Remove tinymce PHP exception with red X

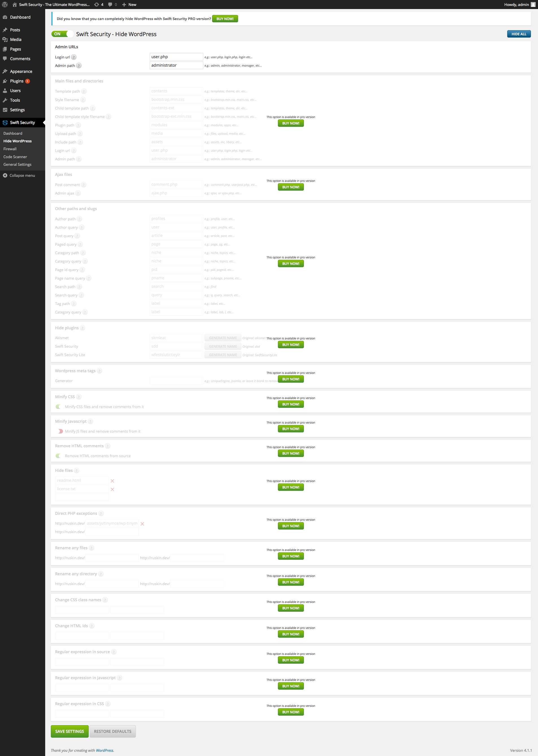pyautogui.click(x=142, y=524)
